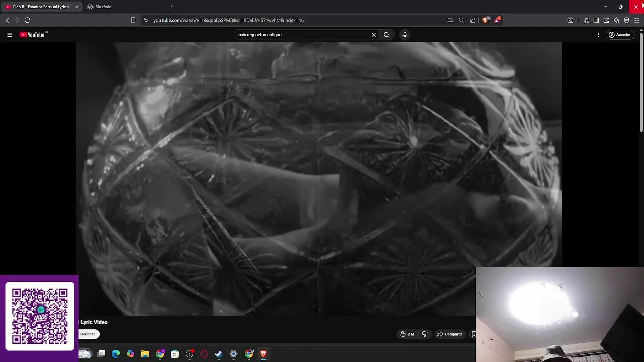The height and width of the screenshot is (362, 644).
Task: Open Steam from taskbar
Action: (x=219, y=354)
